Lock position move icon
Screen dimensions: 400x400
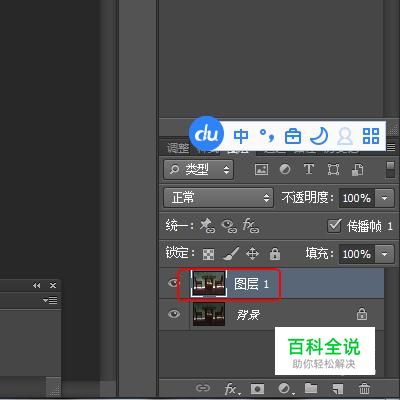tap(252, 254)
